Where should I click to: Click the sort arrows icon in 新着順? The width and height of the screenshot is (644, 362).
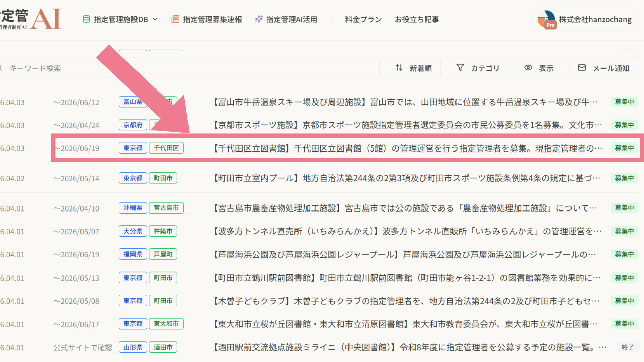[x=399, y=68]
